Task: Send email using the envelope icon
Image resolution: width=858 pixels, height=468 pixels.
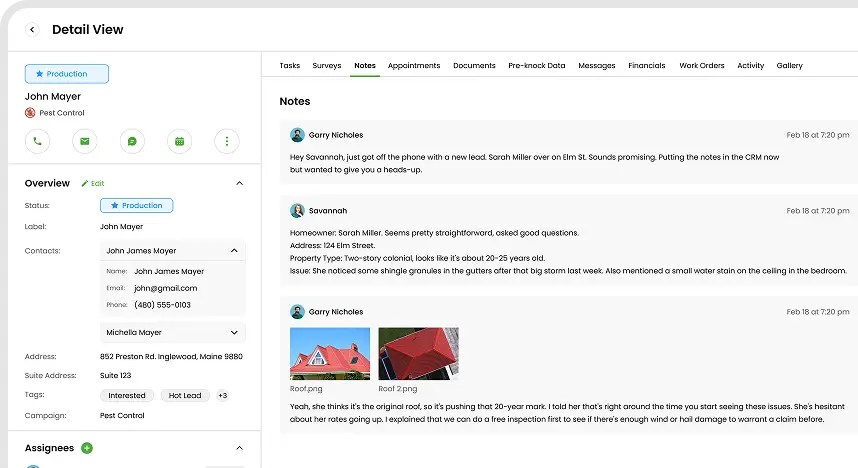Action: [x=85, y=141]
